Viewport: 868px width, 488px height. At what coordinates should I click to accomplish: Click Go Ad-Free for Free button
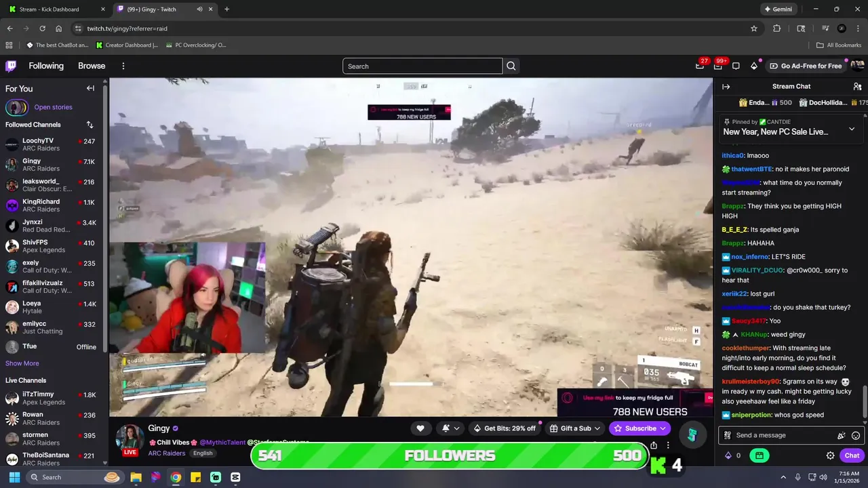point(806,66)
